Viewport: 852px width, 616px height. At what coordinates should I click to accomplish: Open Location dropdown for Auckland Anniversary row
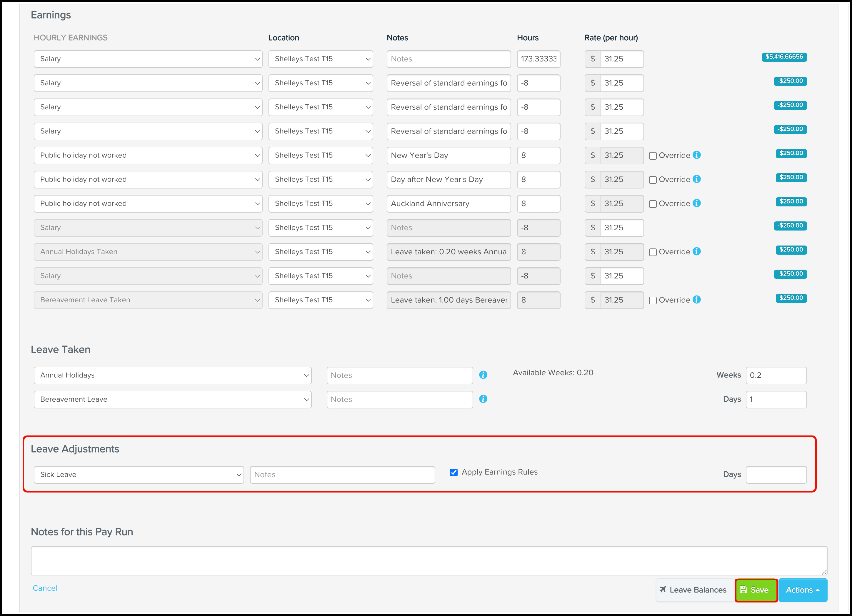pyautogui.click(x=321, y=203)
